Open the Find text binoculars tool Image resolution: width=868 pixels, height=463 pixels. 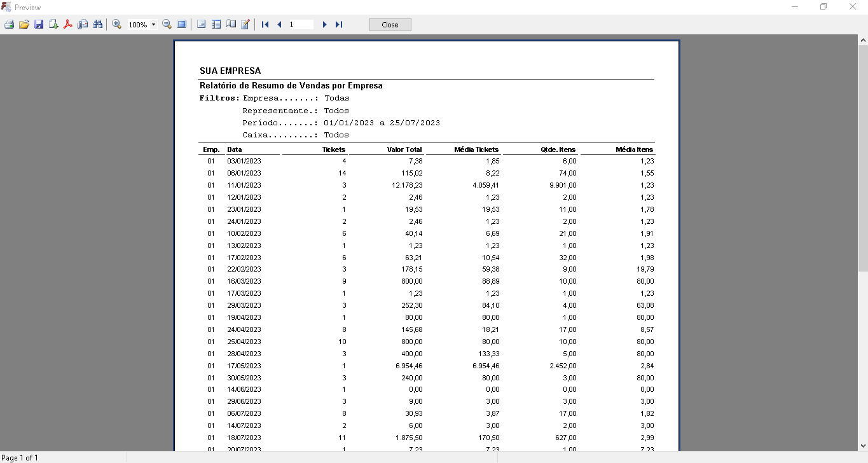pos(97,25)
